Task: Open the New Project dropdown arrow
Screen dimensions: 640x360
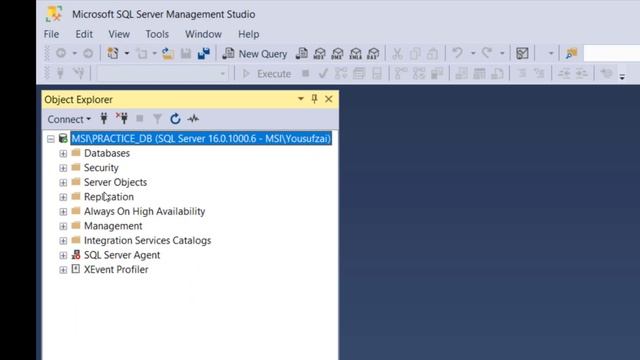Action: point(127,53)
